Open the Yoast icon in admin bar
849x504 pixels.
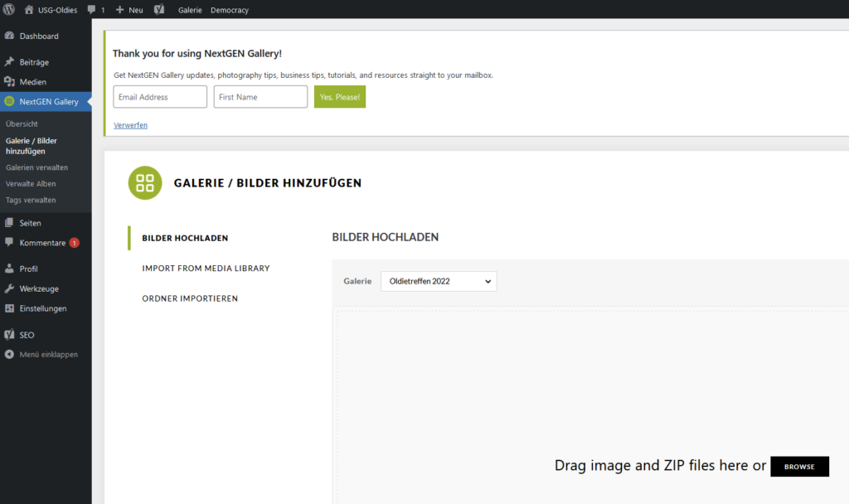(x=159, y=9)
